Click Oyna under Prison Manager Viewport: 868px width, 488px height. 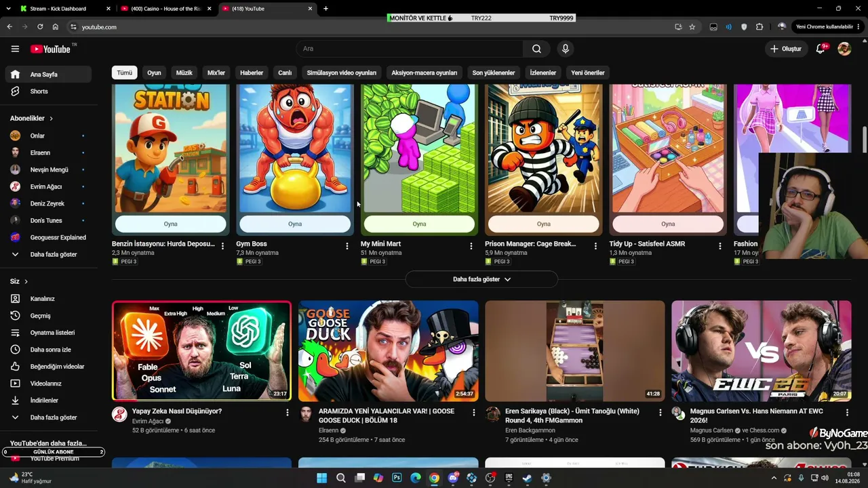point(544,224)
